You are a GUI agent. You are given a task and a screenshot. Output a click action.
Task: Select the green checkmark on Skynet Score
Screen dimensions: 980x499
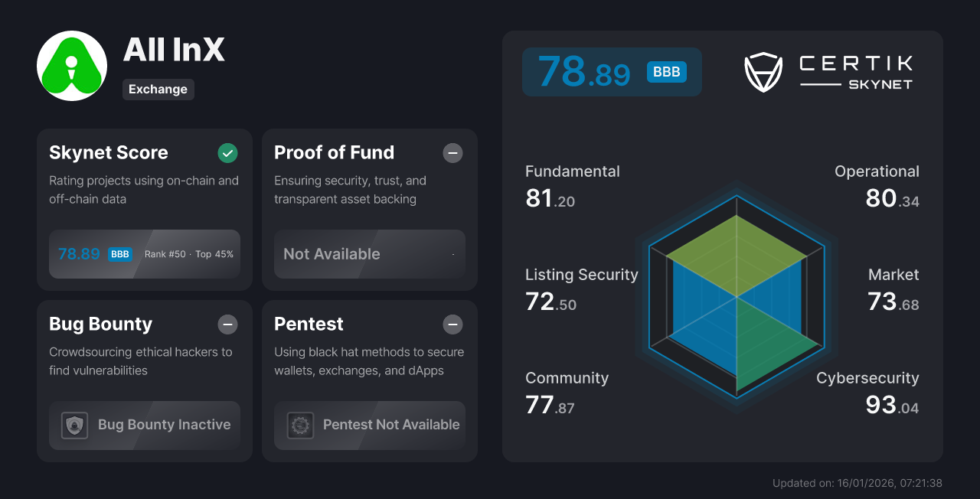227,153
